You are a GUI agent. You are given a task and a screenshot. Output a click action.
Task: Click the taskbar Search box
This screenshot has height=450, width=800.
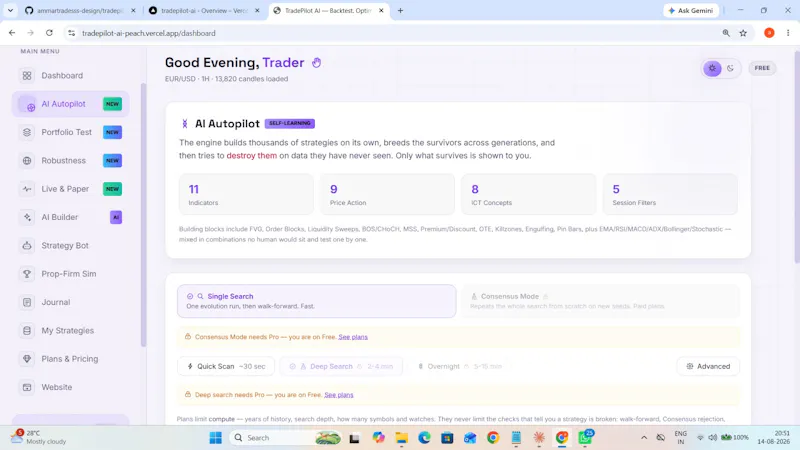tap(286, 438)
